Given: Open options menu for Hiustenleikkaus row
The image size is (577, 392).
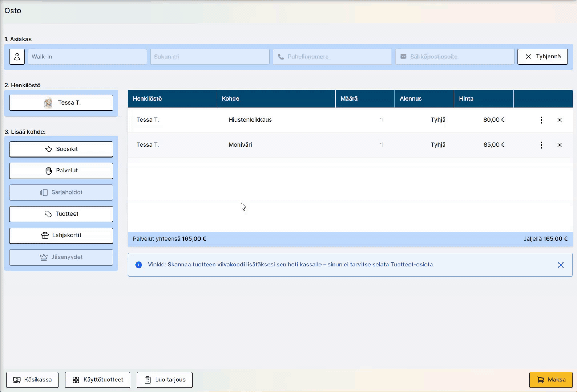Looking at the screenshot, I should (541, 120).
